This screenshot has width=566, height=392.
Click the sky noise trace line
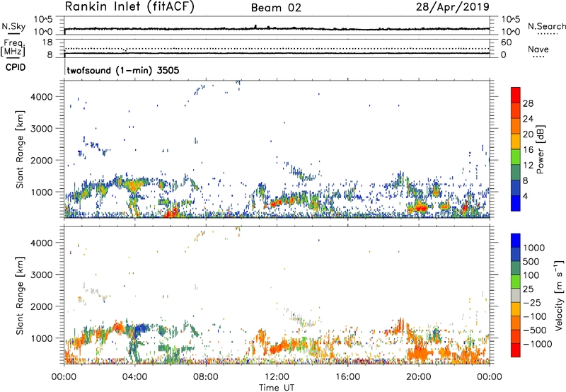click(x=277, y=28)
